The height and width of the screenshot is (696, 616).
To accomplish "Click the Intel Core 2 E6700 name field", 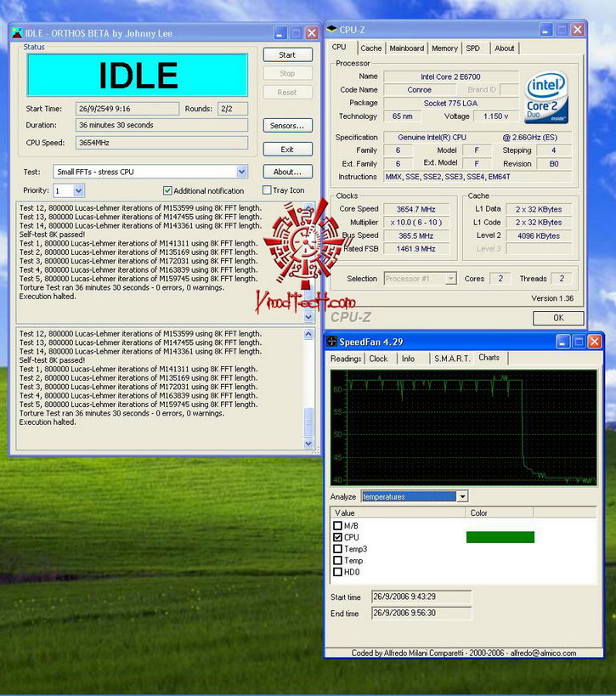I will [x=451, y=76].
